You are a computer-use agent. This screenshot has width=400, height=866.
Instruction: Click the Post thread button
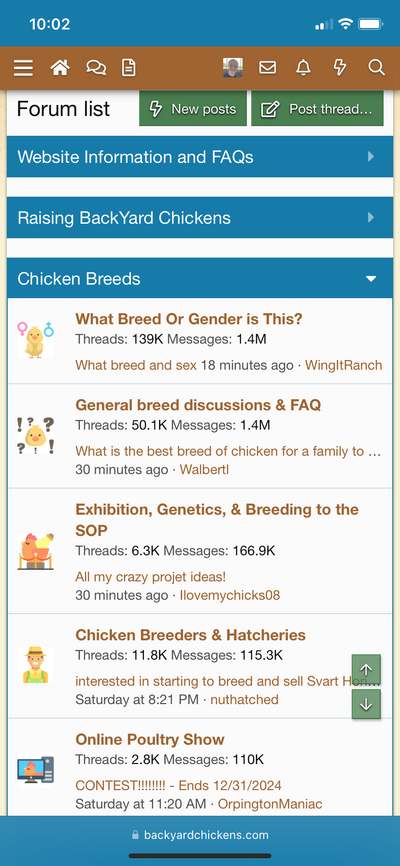point(317,109)
